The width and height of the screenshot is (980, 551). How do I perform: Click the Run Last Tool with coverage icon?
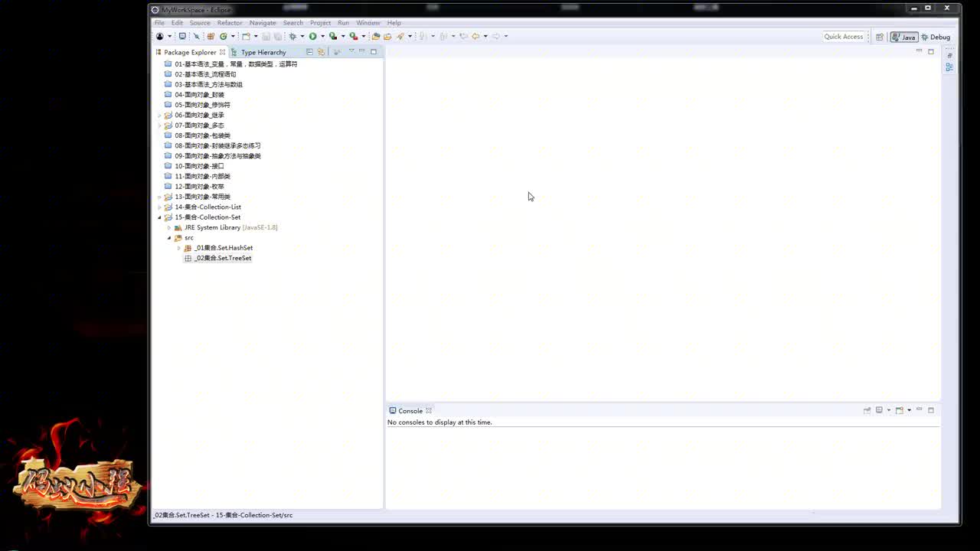[333, 36]
